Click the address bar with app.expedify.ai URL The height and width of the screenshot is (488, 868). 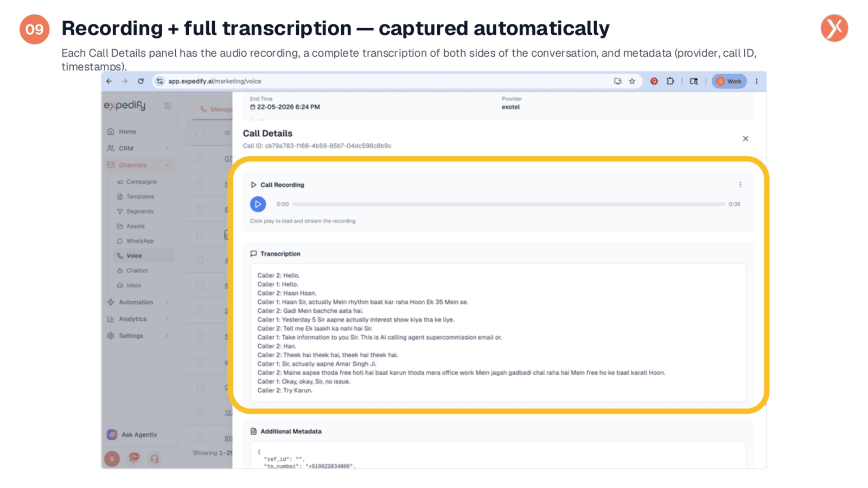(x=397, y=81)
